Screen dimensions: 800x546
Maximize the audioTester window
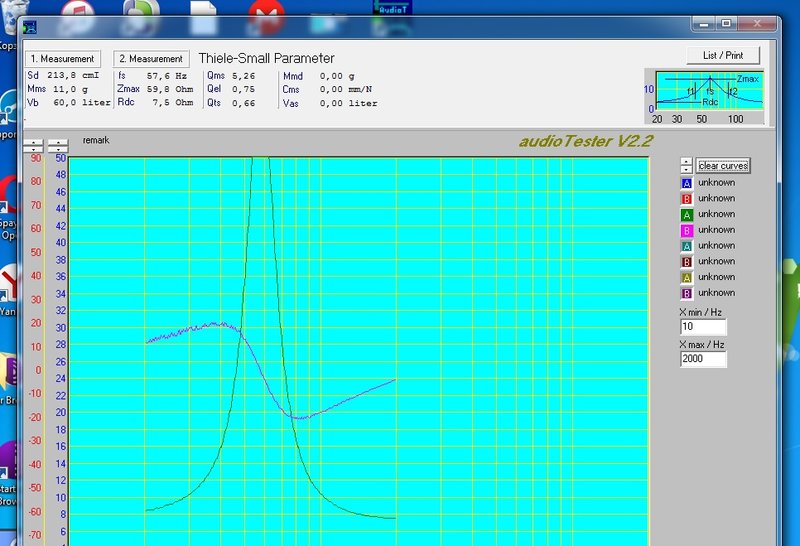point(727,23)
